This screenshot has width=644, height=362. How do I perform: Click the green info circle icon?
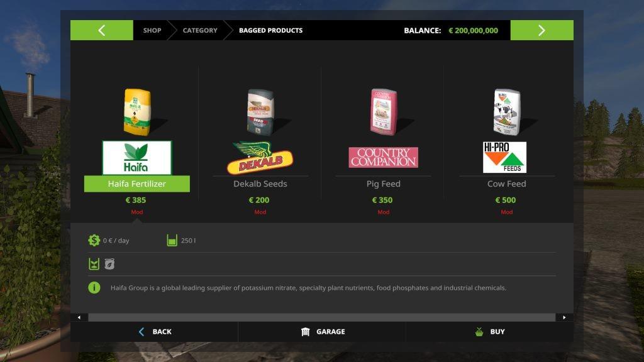[x=94, y=288]
